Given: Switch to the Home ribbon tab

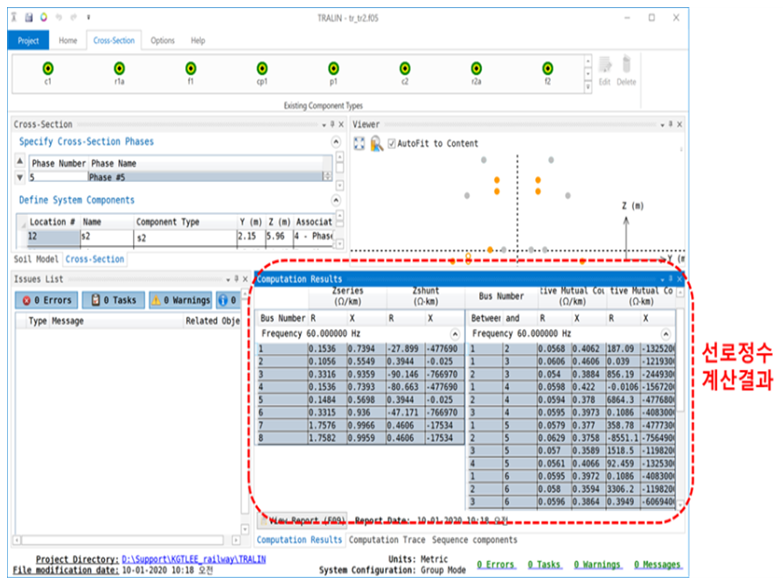Looking at the screenshot, I should [68, 40].
